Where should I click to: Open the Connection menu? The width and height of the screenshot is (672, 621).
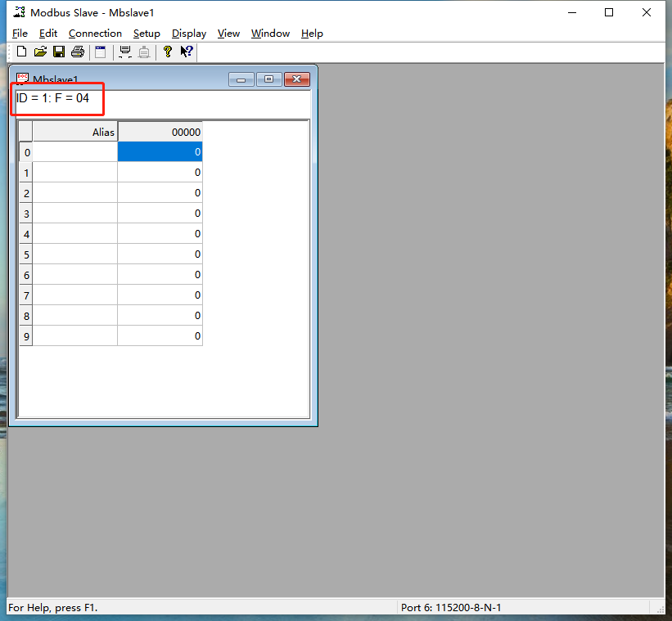[95, 34]
